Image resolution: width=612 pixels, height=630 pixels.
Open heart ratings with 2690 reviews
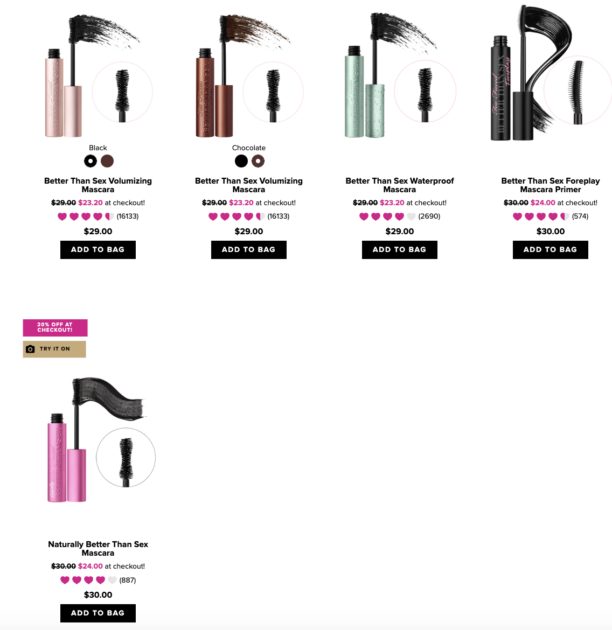click(399, 217)
